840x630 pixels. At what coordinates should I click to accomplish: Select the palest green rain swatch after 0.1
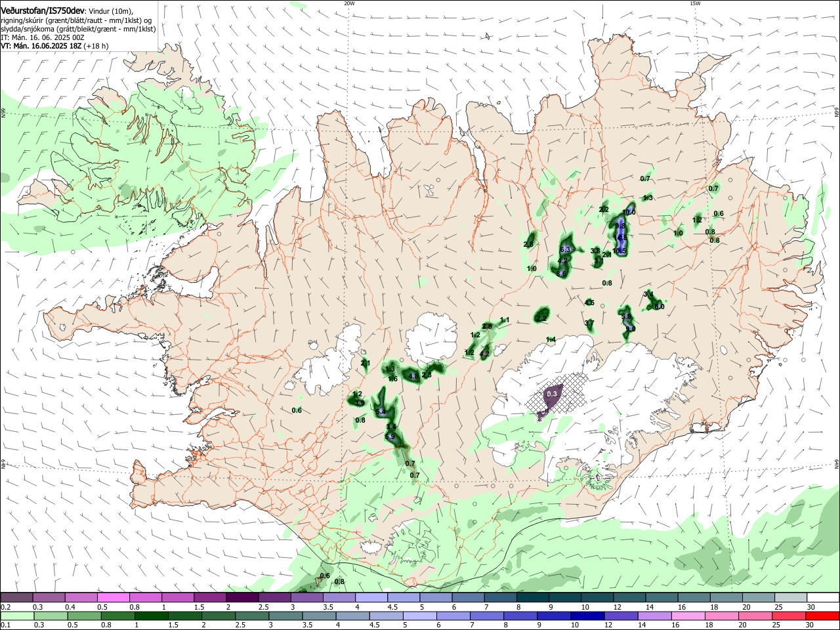coord(18,616)
